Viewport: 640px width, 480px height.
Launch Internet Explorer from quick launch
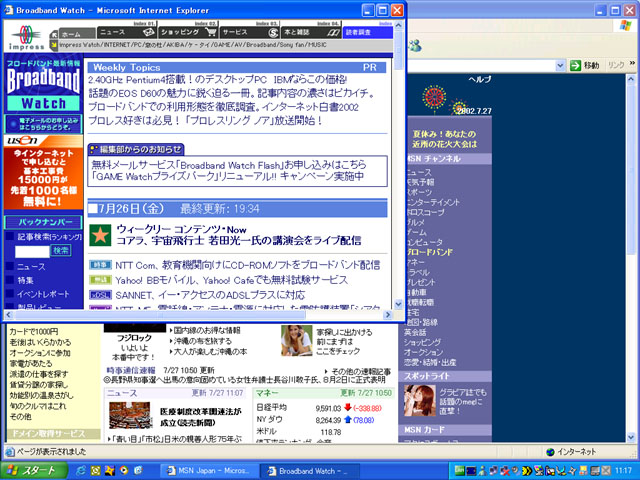click(x=81, y=471)
